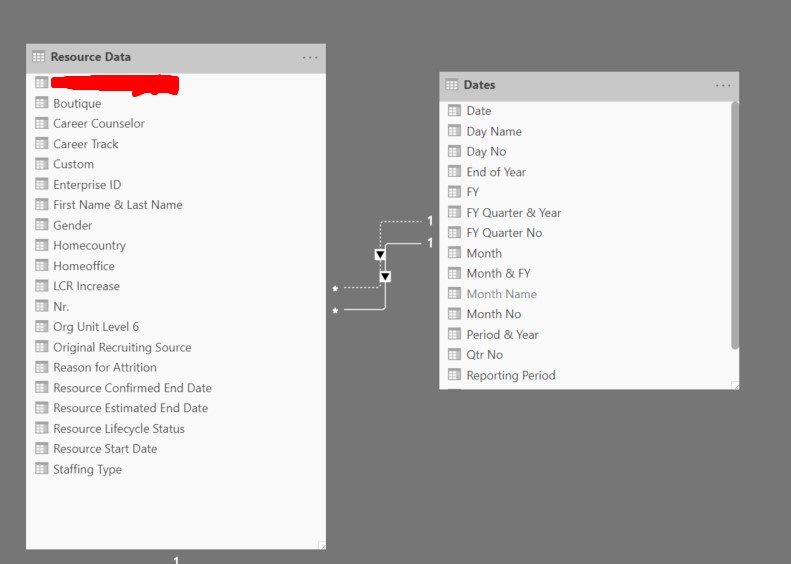Select the Homecountry field

[x=89, y=246]
